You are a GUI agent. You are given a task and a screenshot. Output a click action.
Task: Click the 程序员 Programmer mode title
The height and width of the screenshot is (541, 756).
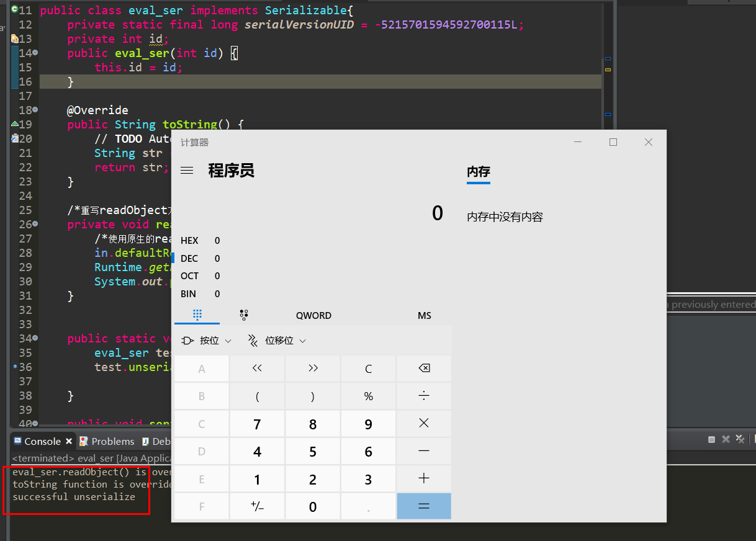[x=231, y=171]
